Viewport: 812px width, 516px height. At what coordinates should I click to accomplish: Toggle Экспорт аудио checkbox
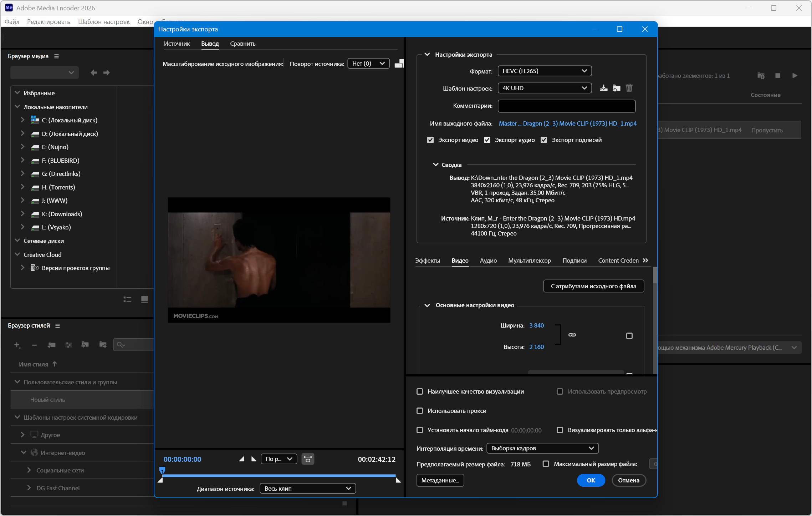pyautogui.click(x=487, y=140)
